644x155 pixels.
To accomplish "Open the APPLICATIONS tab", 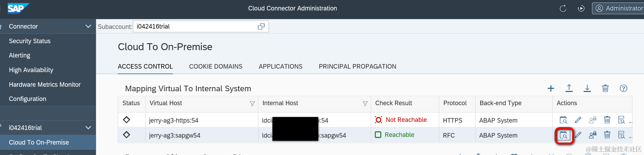I will pyautogui.click(x=280, y=67).
